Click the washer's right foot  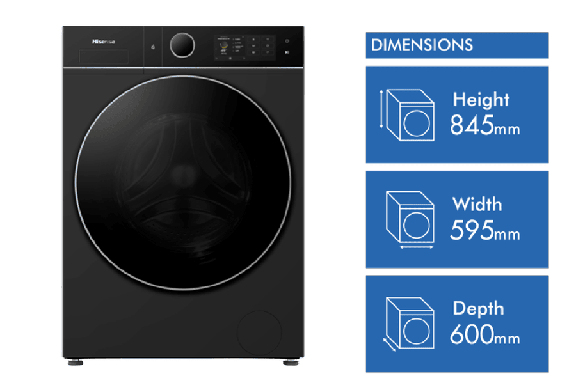click(x=291, y=363)
